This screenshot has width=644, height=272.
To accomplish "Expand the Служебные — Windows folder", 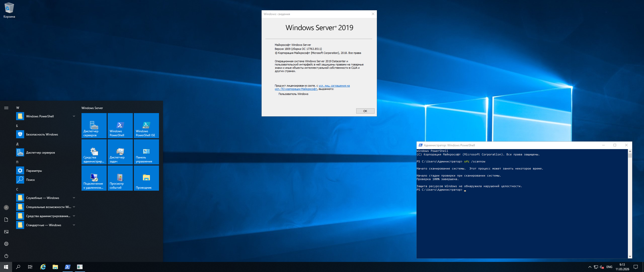I will (x=45, y=198).
